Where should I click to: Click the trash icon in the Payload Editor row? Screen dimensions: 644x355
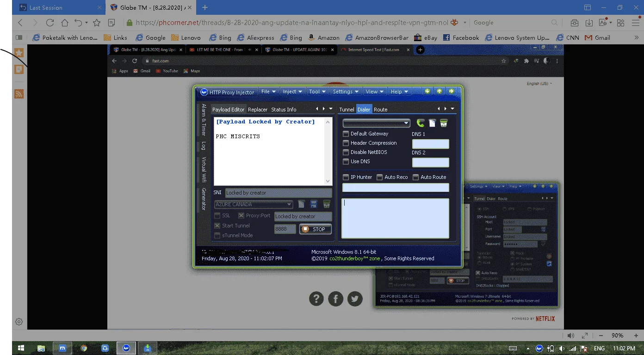(x=327, y=204)
